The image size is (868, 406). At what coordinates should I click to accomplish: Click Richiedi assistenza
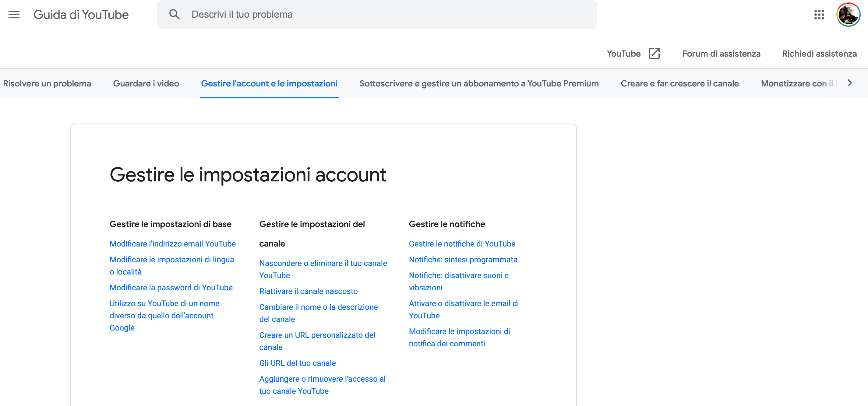[819, 54]
